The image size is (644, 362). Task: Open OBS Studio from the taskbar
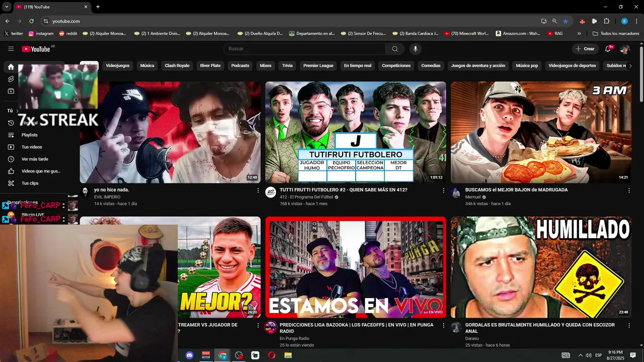239,355
